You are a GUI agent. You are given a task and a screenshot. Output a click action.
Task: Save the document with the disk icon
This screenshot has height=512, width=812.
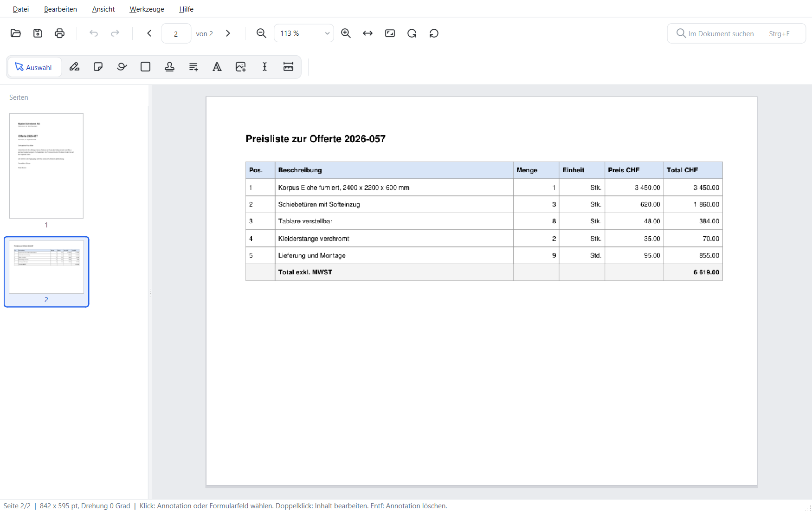38,33
